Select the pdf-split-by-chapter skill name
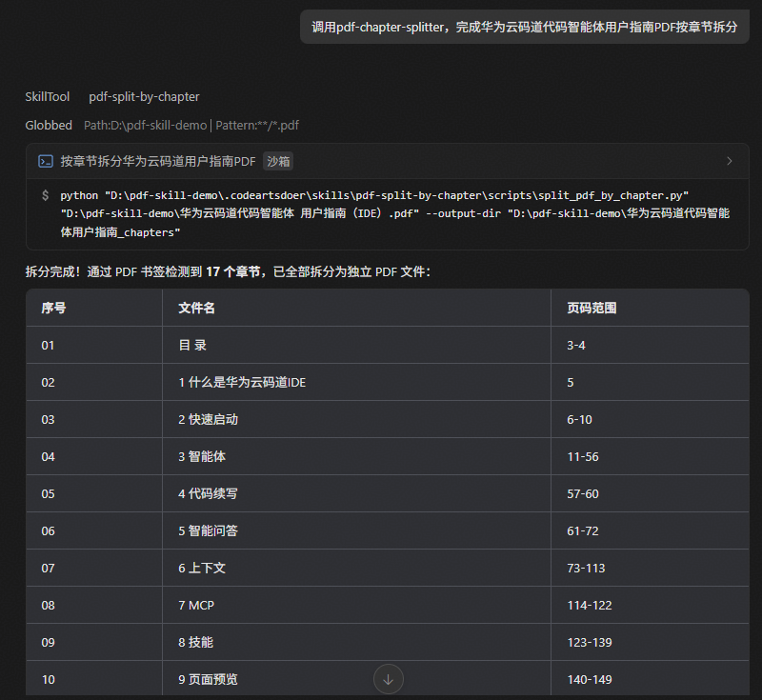 (x=145, y=97)
